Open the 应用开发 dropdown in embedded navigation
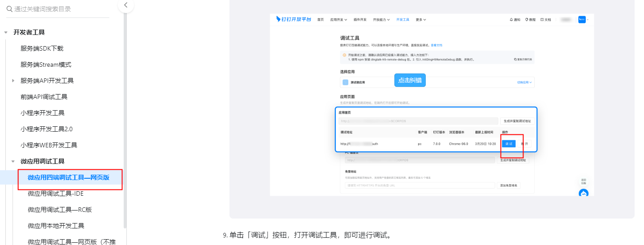Image resolution: width=644 pixels, height=245 pixels. (339, 20)
